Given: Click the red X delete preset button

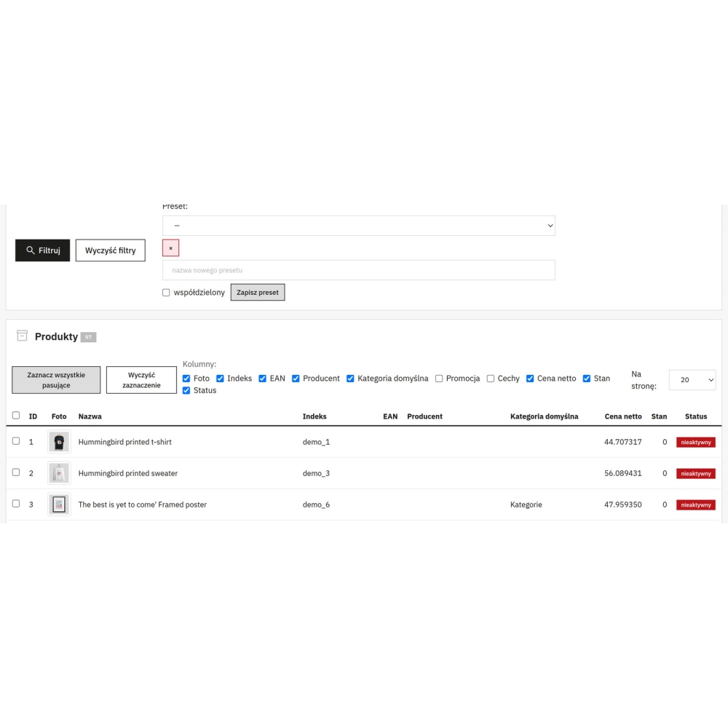Looking at the screenshot, I should (x=170, y=248).
